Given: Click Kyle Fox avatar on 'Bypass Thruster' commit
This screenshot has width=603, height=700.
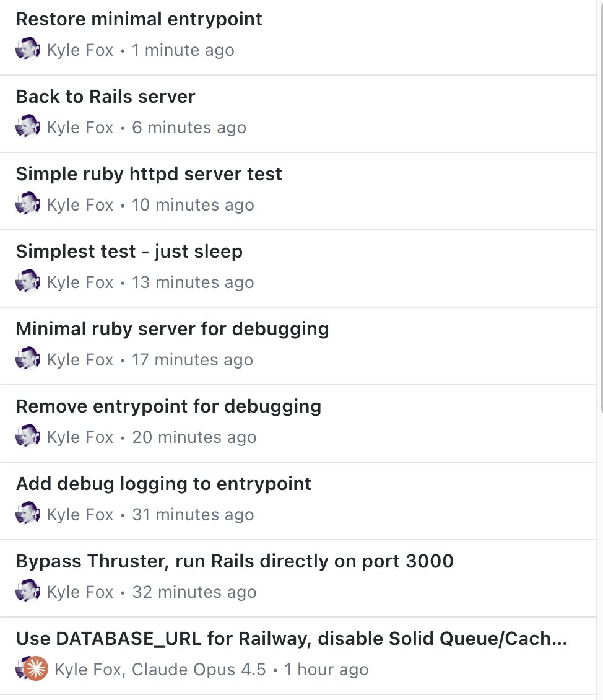Looking at the screenshot, I should [x=28, y=590].
